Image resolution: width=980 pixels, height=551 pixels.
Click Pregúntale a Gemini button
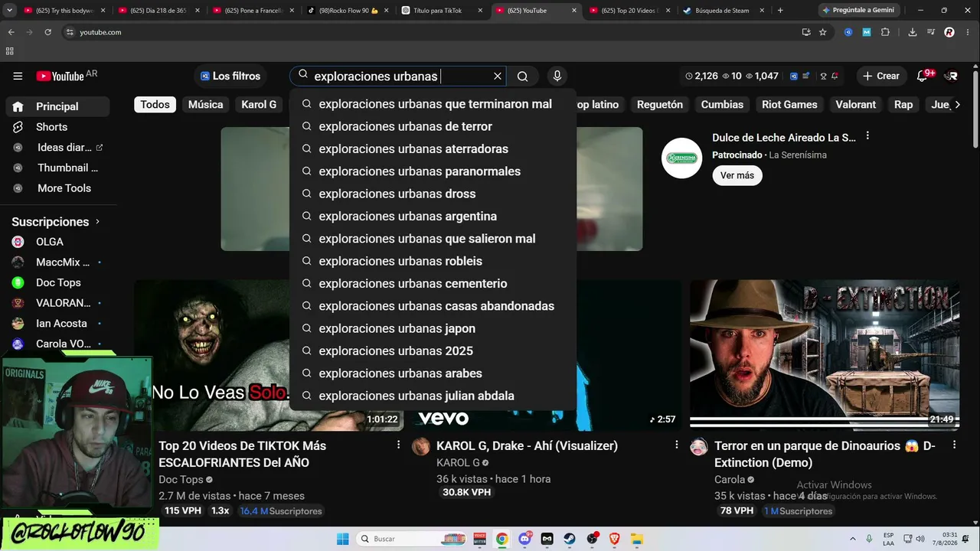(857, 11)
